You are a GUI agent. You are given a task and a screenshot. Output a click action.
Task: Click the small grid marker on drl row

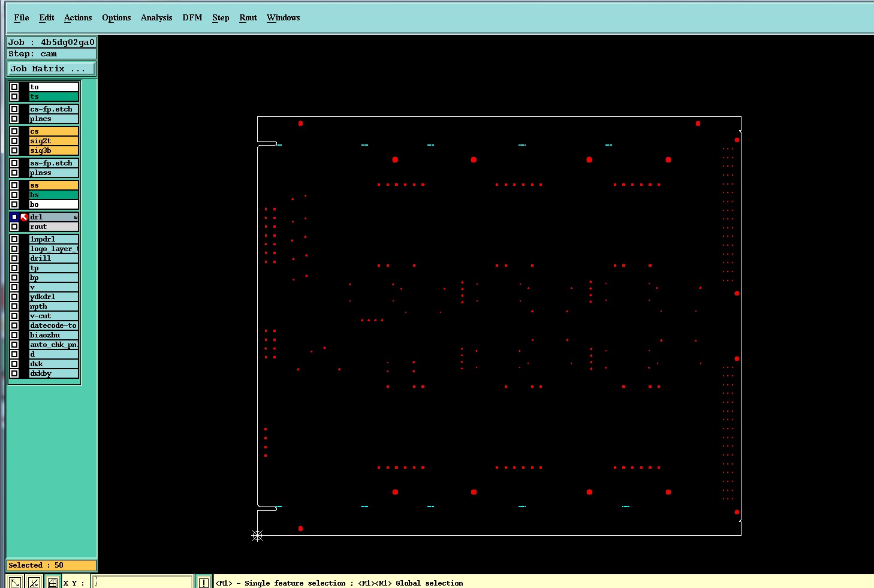click(x=76, y=217)
